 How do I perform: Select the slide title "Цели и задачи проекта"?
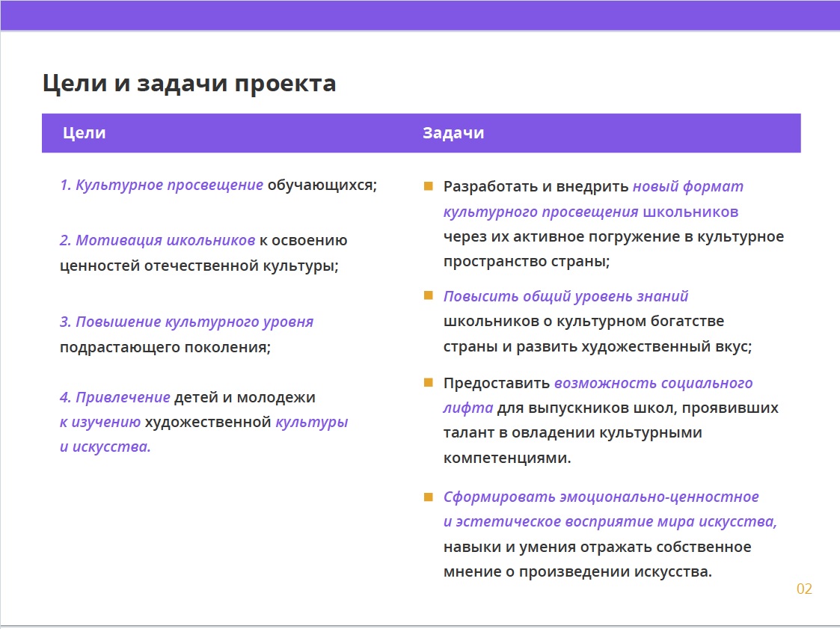coord(189,83)
